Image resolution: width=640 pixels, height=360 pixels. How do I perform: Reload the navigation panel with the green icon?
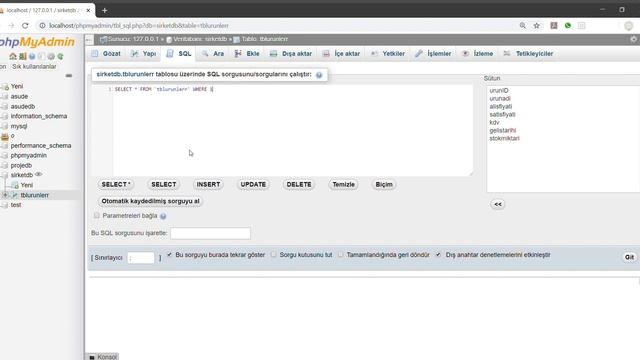click(x=60, y=56)
